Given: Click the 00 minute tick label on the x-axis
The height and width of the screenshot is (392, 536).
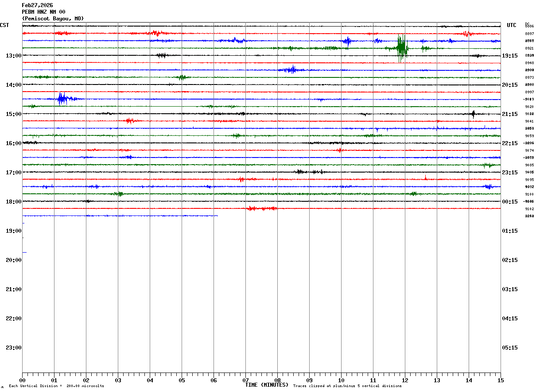Looking at the screenshot, I should [x=22, y=380].
